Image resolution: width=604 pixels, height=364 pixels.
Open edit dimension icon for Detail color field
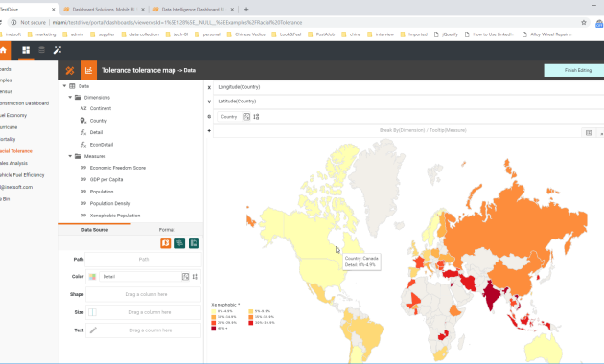point(185,276)
